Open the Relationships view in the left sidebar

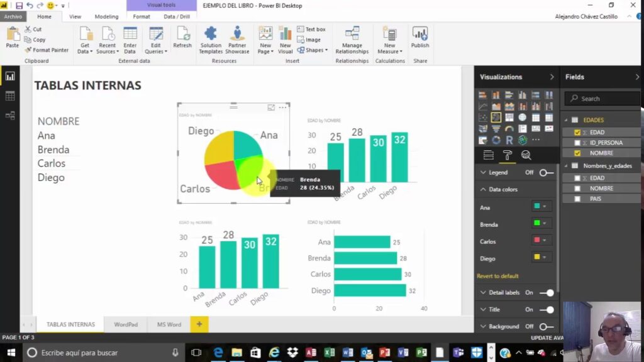pos(10,116)
